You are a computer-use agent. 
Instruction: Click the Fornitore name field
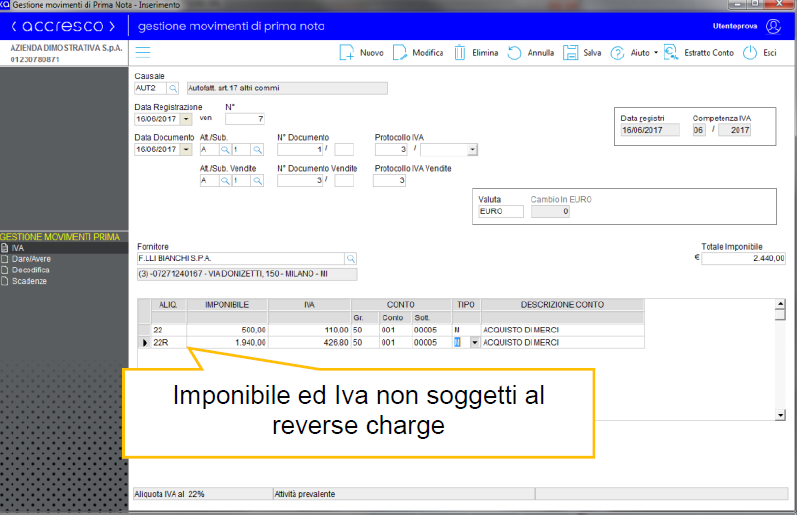(241, 259)
